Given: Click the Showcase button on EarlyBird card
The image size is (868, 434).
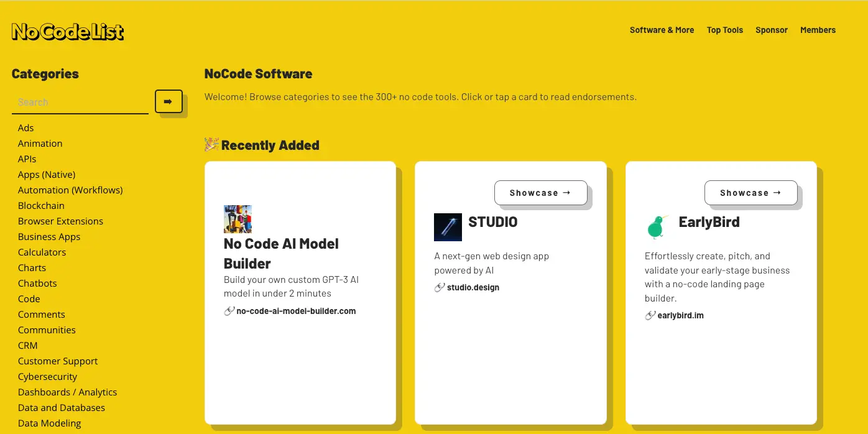Looking at the screenshot, I should [x=750, y=193].
